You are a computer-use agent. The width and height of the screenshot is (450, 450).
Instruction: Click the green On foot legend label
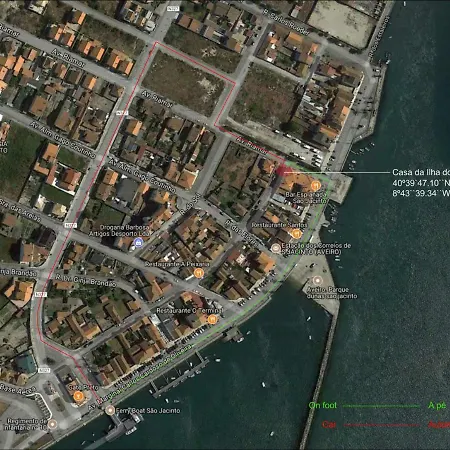pos(323,405)
